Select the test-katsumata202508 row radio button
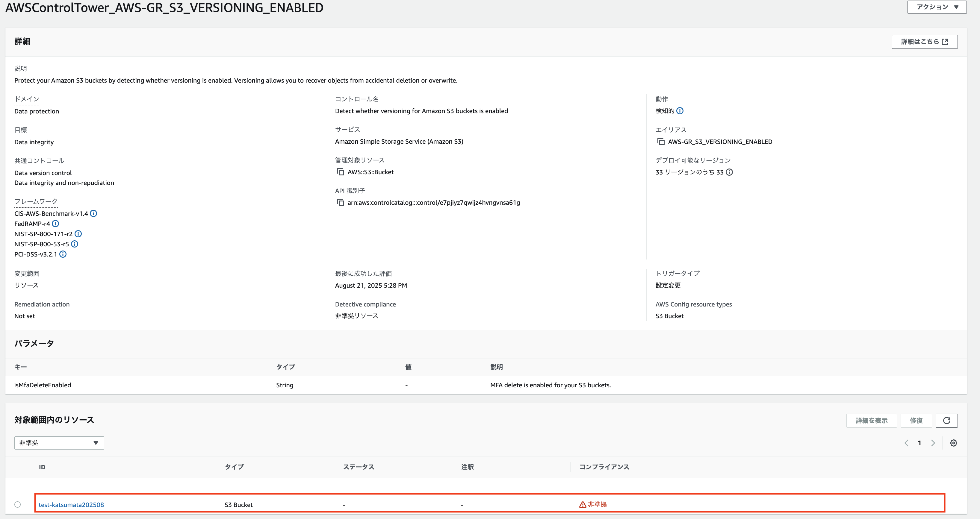Viewport: 980px width, 519px height. click(x=17, y=505)
